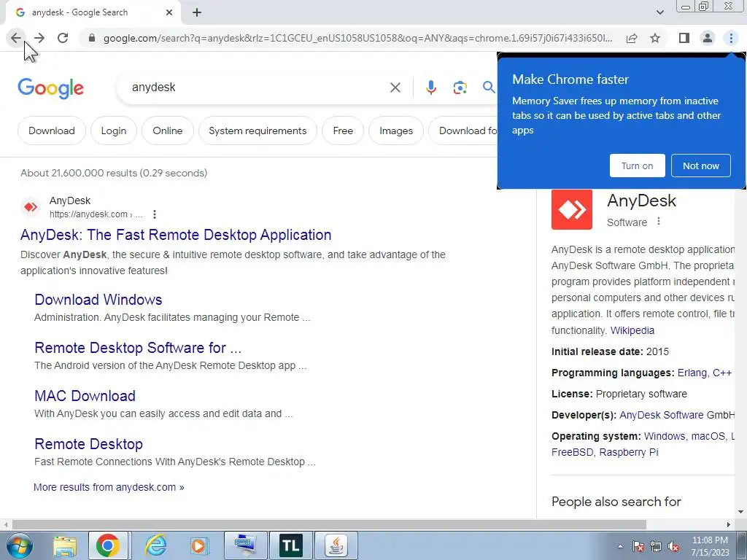Click the horizontal scrollbar thumb
The width and height of the screenshot is (747, 560).
click(329, 524)
